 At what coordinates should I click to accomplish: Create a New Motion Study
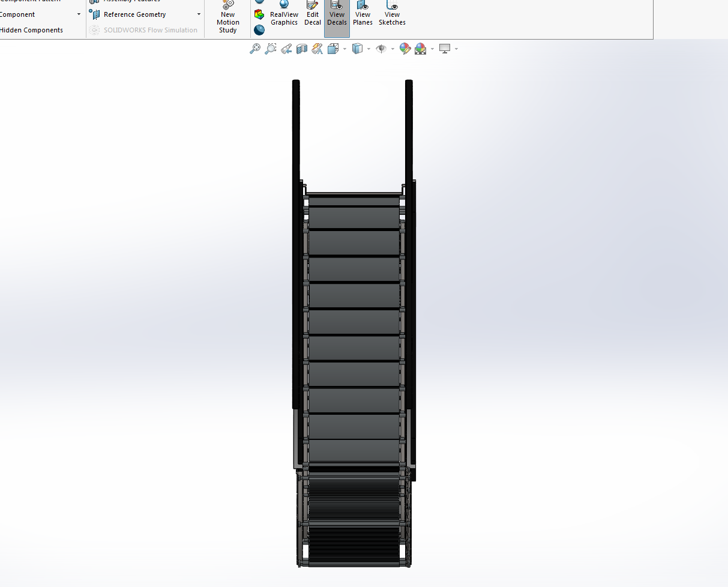click(228, 18)
